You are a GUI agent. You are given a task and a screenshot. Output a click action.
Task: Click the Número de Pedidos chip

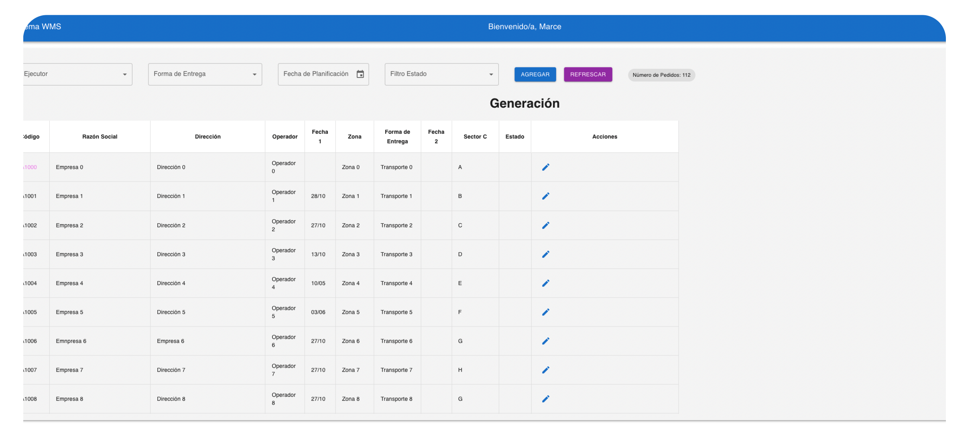click(x=661, y=75)
